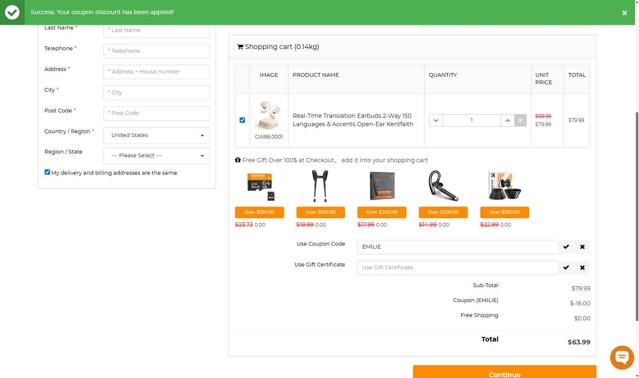Open the live chat bubble icon

coord(622,357)
